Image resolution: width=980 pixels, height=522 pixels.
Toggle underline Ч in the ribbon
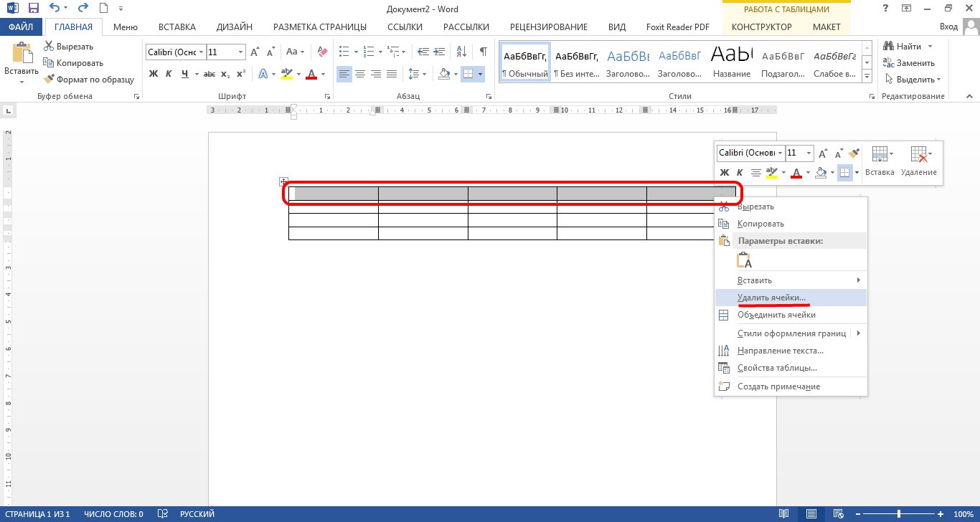click(185, 74)
